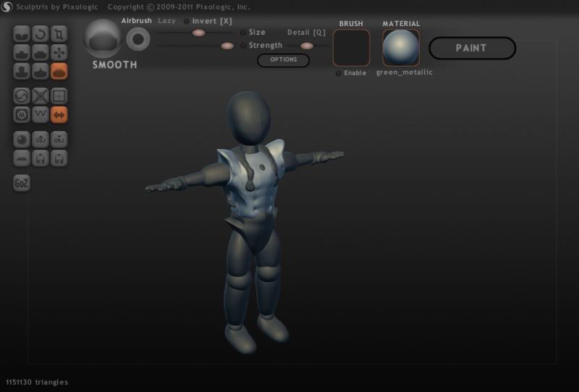
Task: Click the Import OBJ icon
Action: point(41,140)
